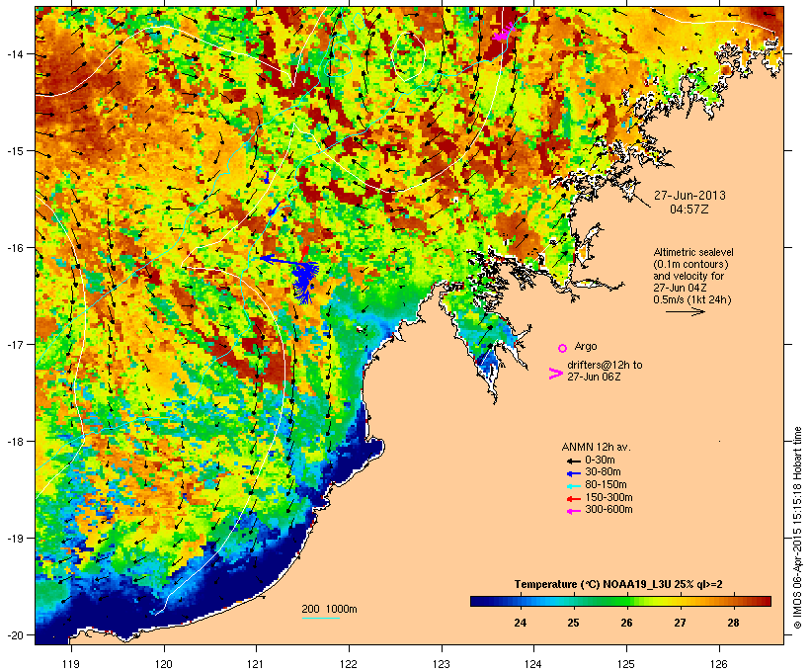Click the latitude axis label -18
This screenshot has height=672, width=810.
pos(15,441)
